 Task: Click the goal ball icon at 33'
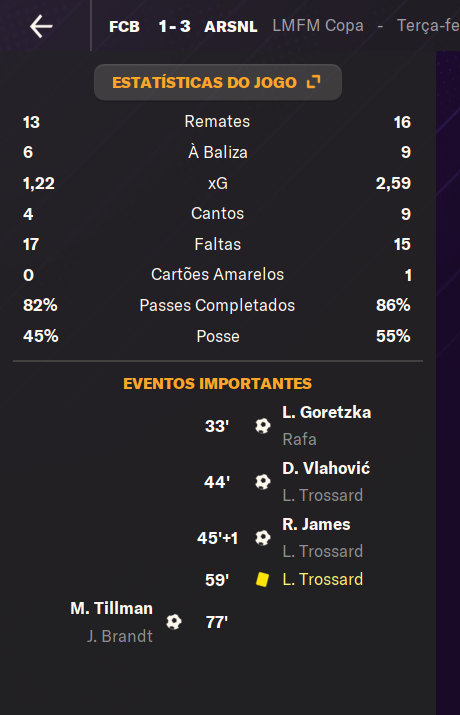coord(263,426)
